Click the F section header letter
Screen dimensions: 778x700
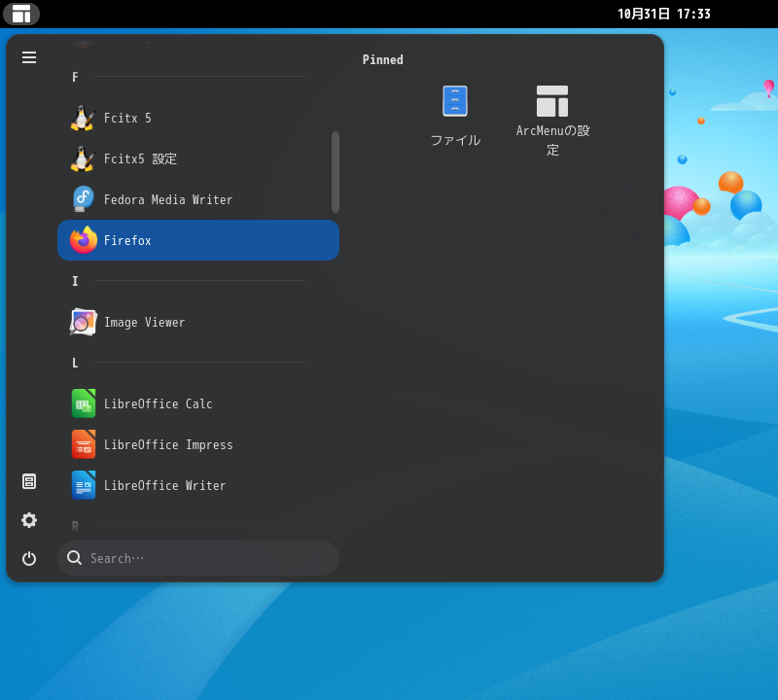tap(75, 78)
